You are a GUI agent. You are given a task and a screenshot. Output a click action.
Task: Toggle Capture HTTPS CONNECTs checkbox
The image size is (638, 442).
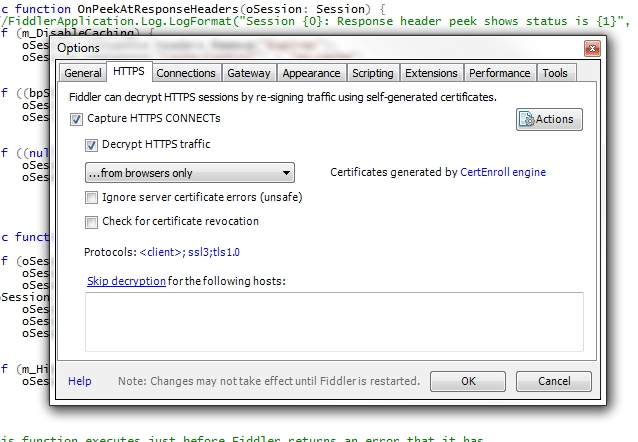(76, 119)
